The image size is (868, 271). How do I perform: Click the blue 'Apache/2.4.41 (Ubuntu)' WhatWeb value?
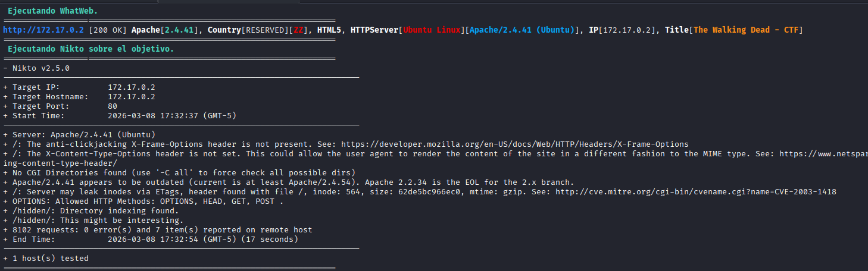tap(522, 30)
